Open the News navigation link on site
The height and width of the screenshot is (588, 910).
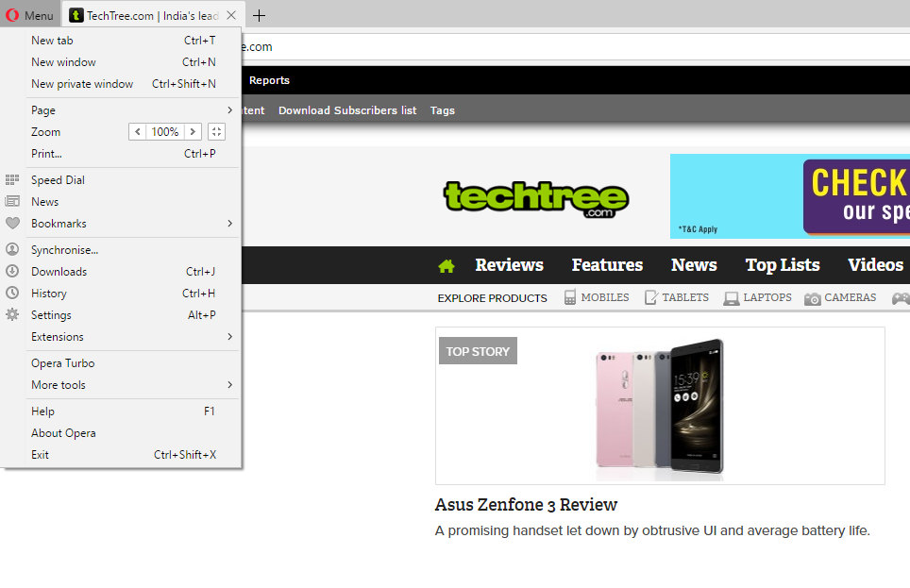(694, 265)
